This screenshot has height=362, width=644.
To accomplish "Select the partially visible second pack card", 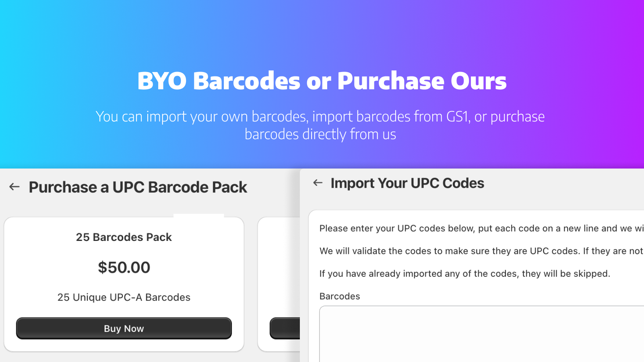I will click(x=279, y=284).
